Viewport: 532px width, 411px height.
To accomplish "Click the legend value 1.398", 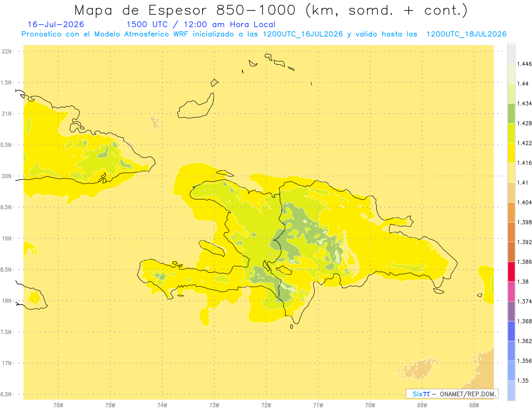I will [x=524, y=222].
